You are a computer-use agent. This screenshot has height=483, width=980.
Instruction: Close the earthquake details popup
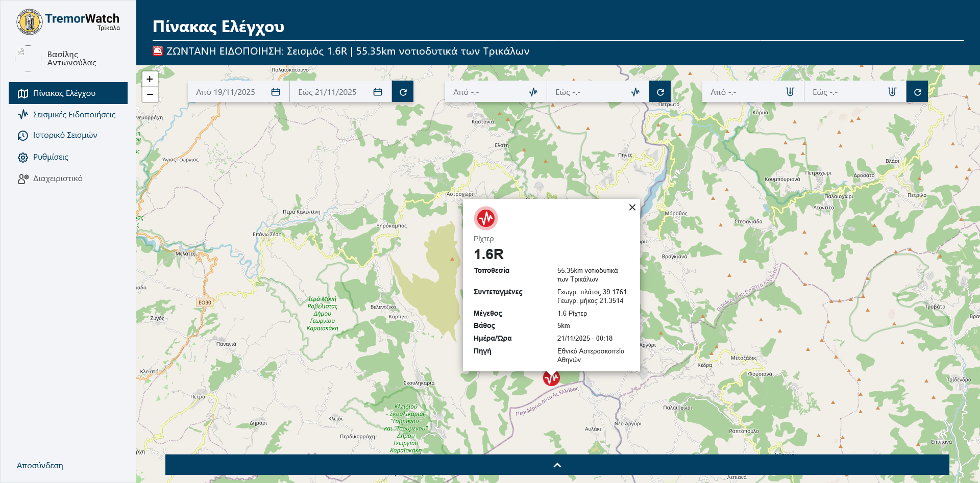[x=632, y=208]
